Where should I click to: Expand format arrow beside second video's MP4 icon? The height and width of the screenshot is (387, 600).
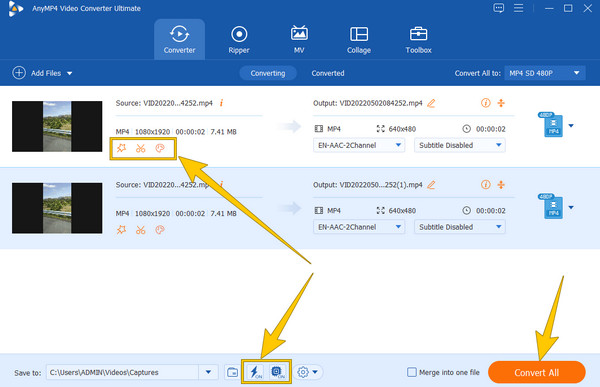coord(571,207)
